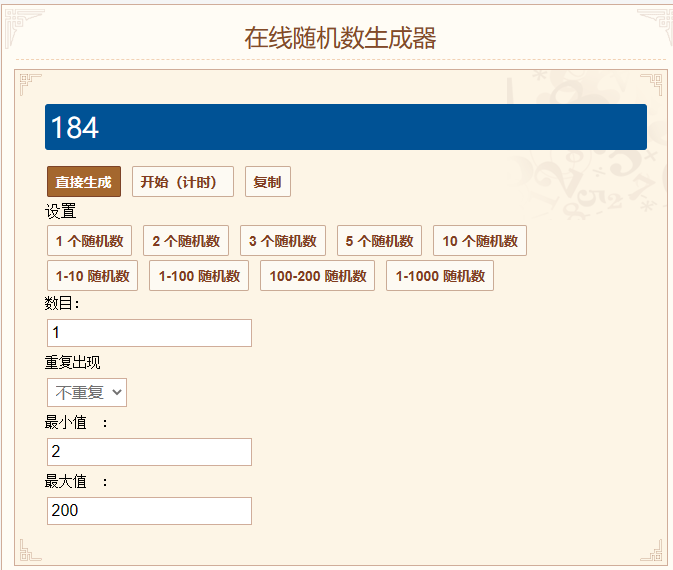Apply the 100-200 随机数 range preset

(318, 276)
